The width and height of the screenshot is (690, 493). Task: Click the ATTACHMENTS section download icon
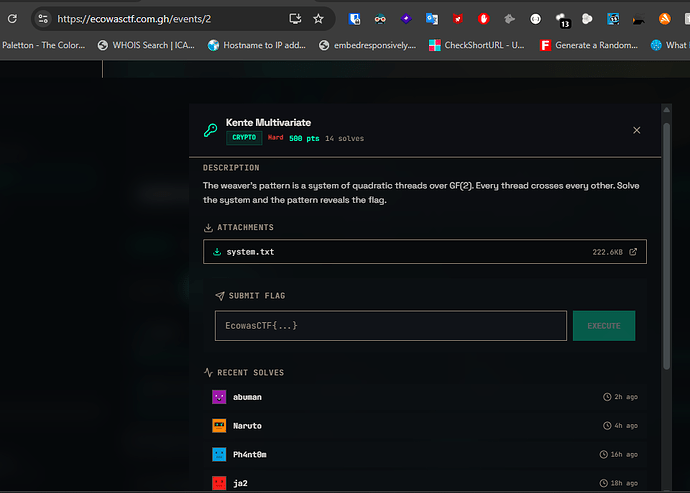point(208,228)
